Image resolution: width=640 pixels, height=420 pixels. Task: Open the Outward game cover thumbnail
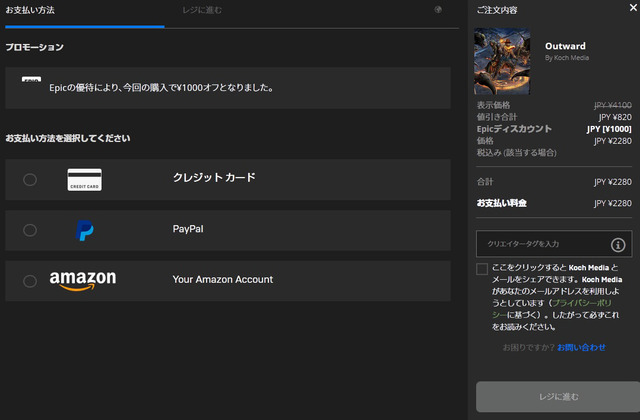pyautogui.click(x=504, y=61)
